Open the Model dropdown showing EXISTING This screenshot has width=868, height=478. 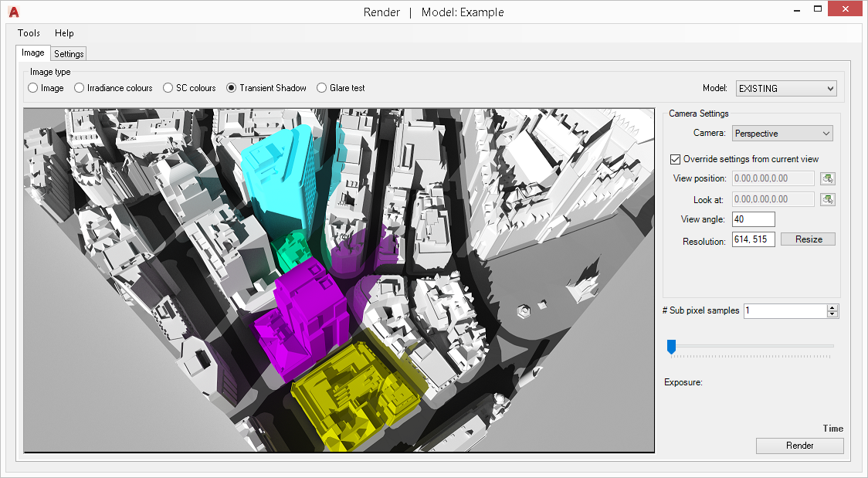786,89
